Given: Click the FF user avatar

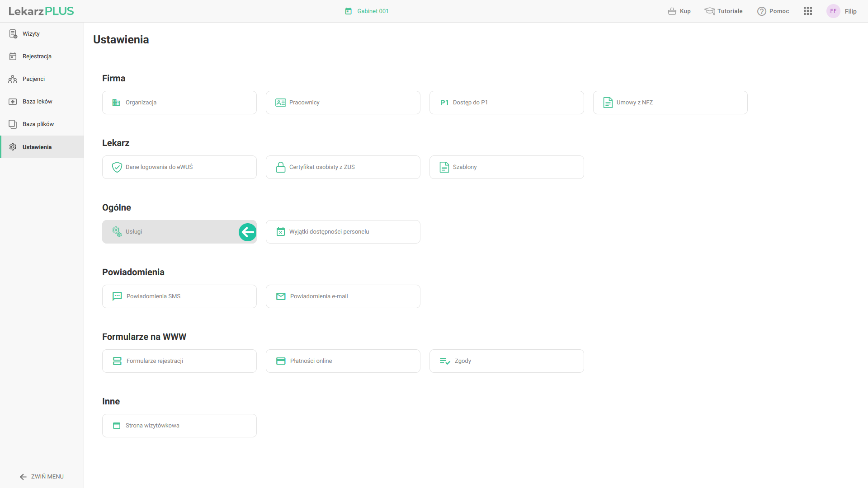Looking at the screenshot, I should point(833,11).
